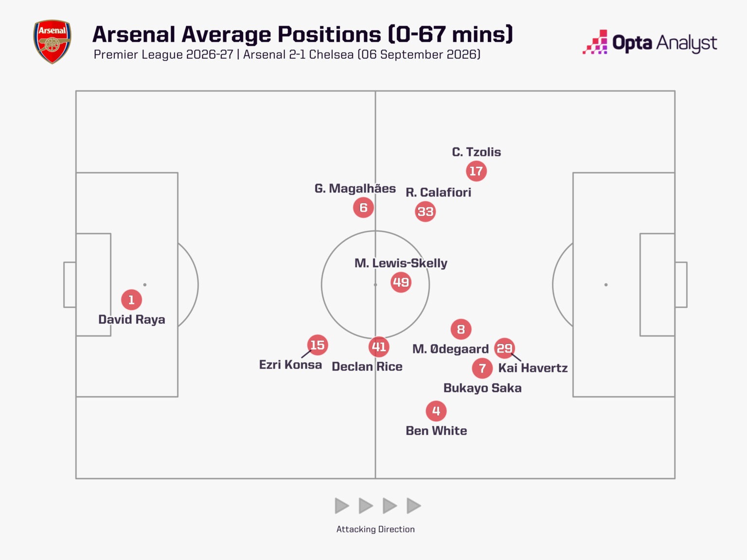Select player marker number 17 for C. Tzolis

click(x=476, y=171)
